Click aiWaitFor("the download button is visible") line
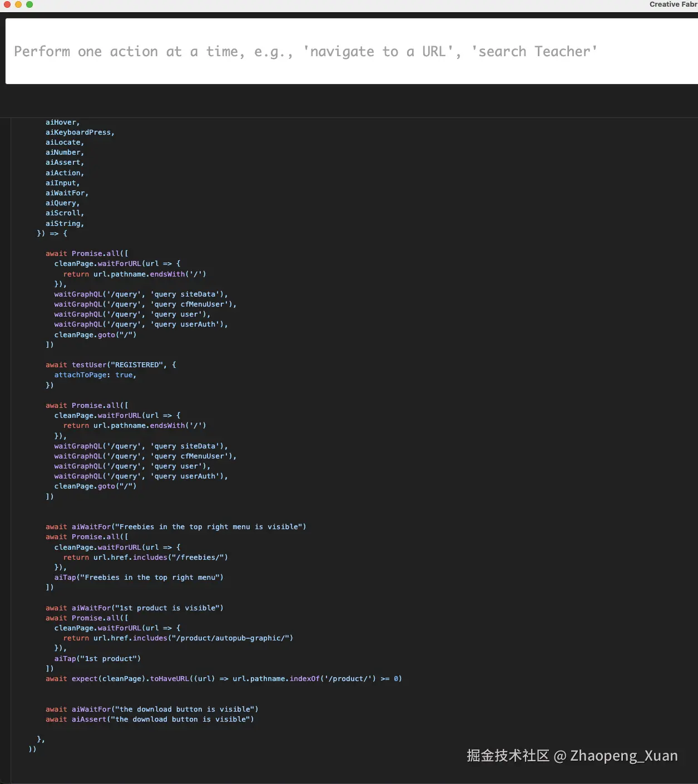The width and height of the screenshot is (698, 784). coord(152,709)
